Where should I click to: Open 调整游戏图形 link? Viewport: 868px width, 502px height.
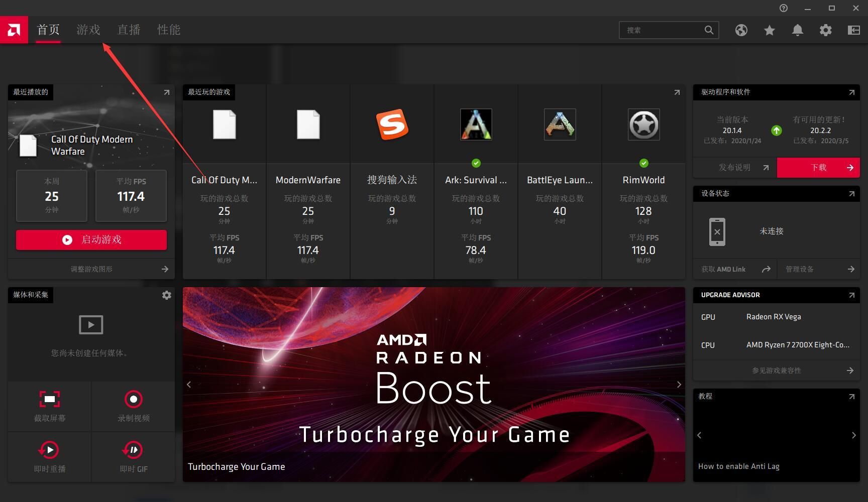click(91, 269)
